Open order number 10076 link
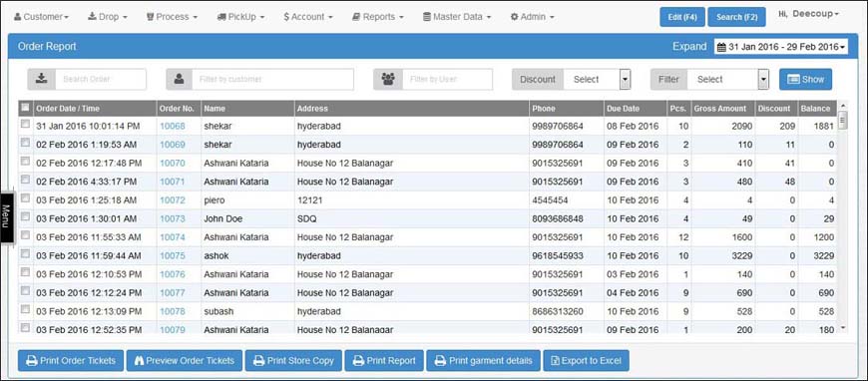Image resolution: width=868 pixels, height=381 pixels. 173,274
